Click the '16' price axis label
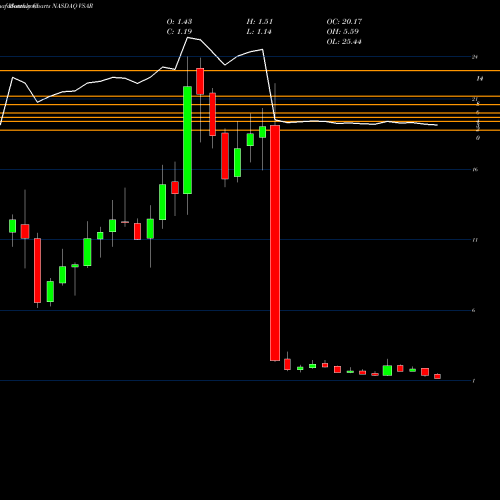 (475, 170)
